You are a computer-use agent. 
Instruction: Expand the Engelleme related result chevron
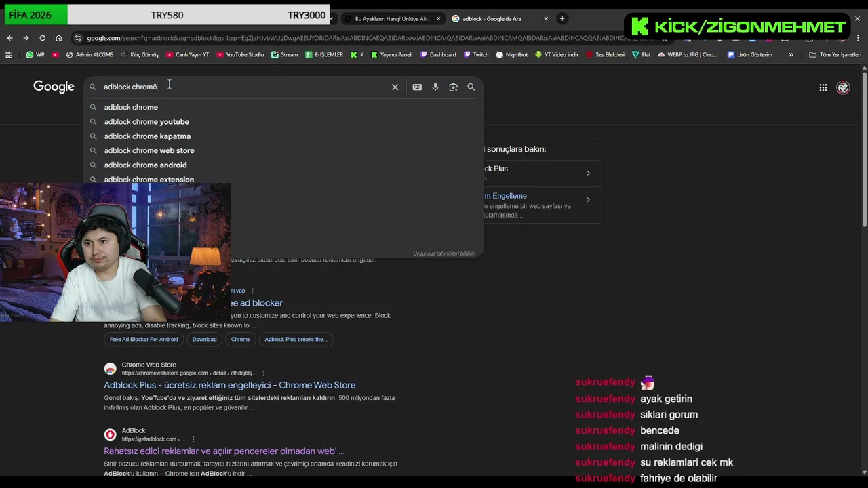coord(588,199)
